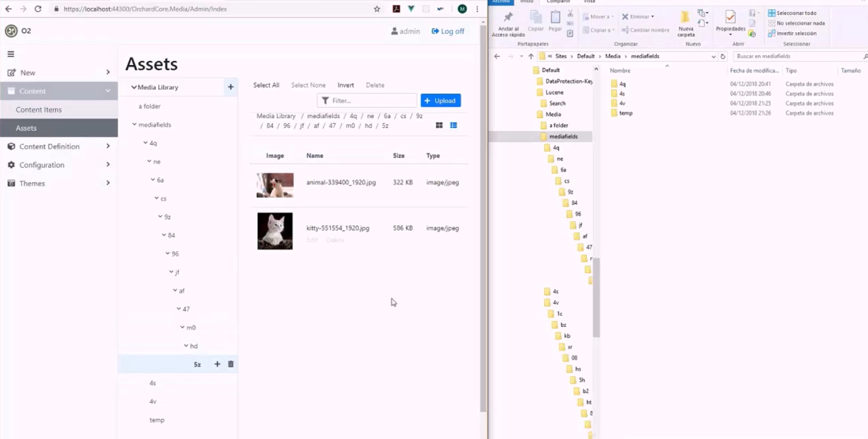The image size is (868, 439).
Task: Sort by Nombre column in Explorer
Action: pyautogui.click(x=620, y=70)
